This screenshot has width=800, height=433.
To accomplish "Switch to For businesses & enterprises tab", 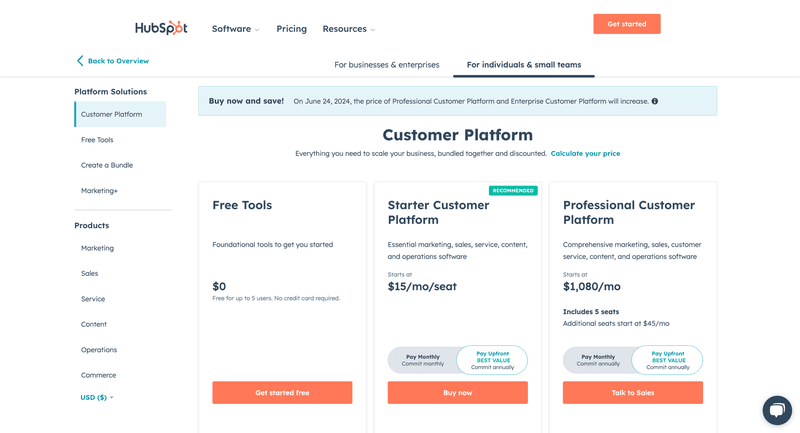I will pos(386,65).
